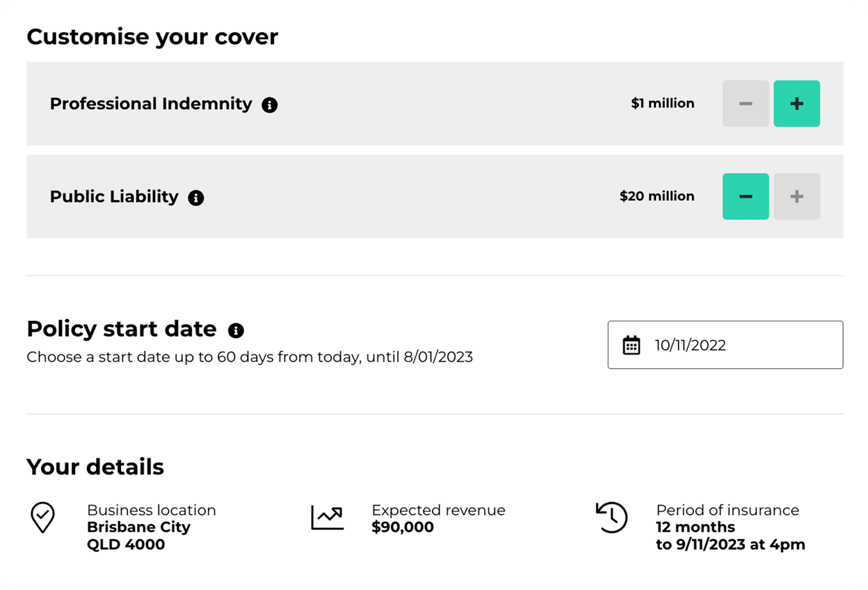This screenshot has height=590, width=868.
Task: Click the period of insurance clock icon
Action: (611, 518)
